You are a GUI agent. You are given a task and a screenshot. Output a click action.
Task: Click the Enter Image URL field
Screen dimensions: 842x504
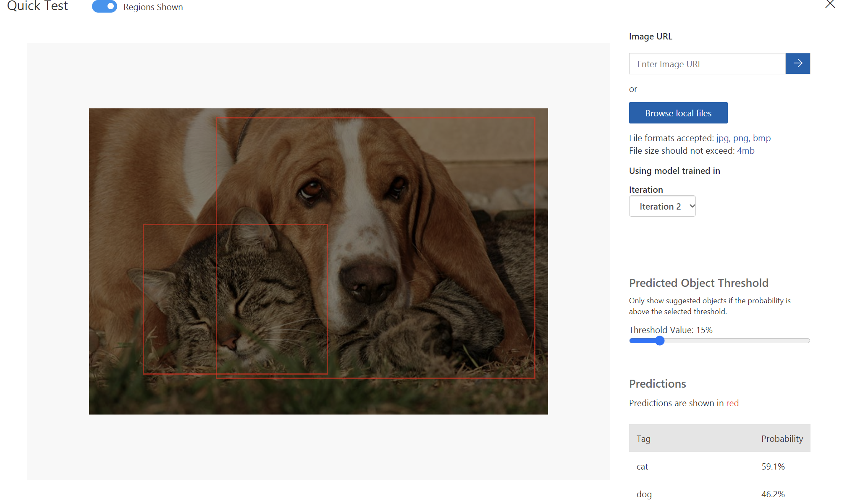[707, 64]
